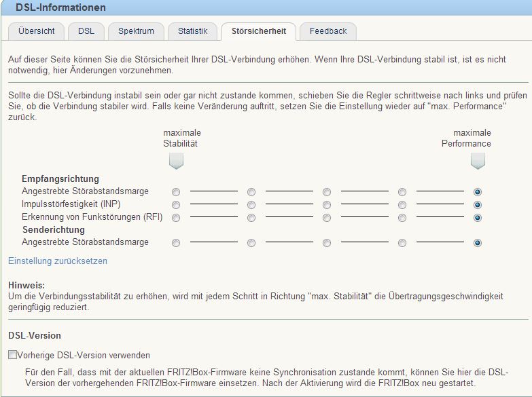Set Empfangsrichtung Störabstandsmarge to maximale Performance
The width and height of the screenshot is (532, 397).
coord(478,192)
